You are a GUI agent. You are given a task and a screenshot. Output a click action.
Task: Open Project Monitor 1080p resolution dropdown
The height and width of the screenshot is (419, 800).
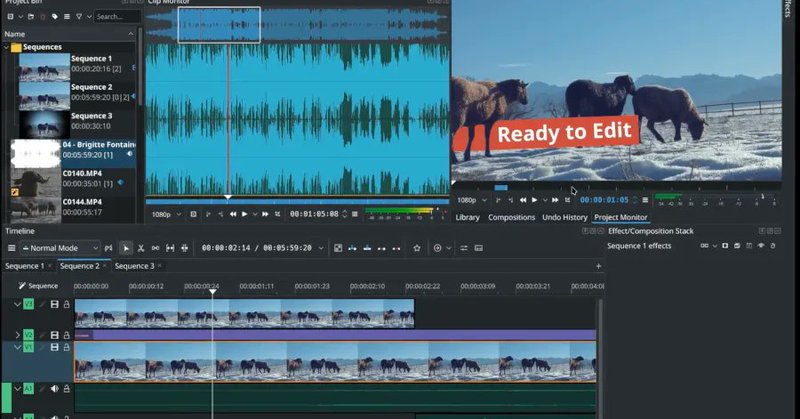click(x=471, y=200)
